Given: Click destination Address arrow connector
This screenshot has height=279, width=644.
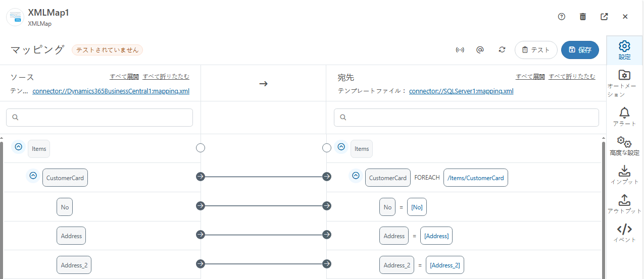Looking at the screenshot, I should [x=327, y=235].
